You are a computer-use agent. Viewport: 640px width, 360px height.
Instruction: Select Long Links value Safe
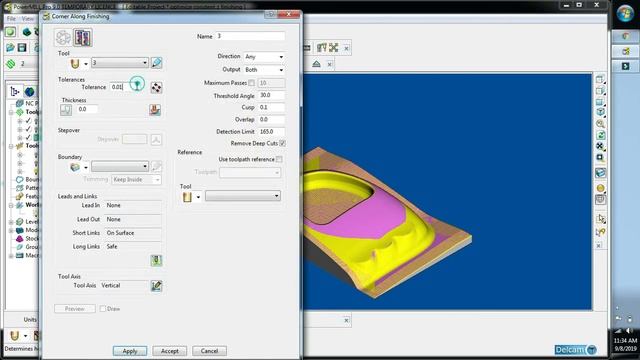pyautogui.click(x=132, y=247)
